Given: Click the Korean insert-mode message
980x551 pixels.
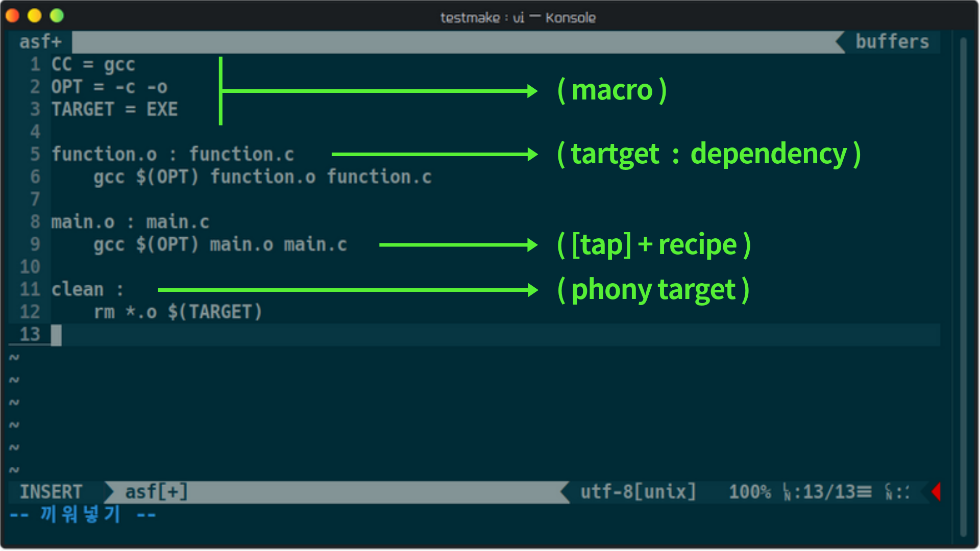Looking at the screenshot, I should tap(82, 514).
